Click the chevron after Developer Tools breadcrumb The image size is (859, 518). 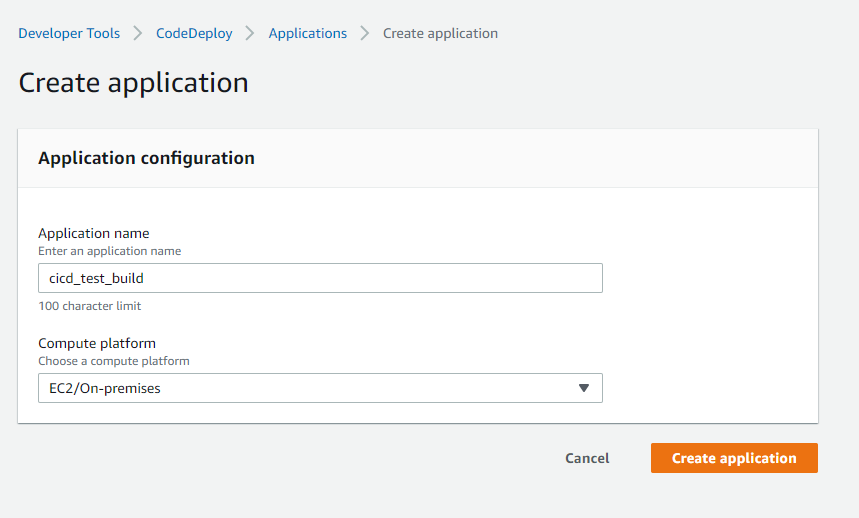tap(138, 34)
